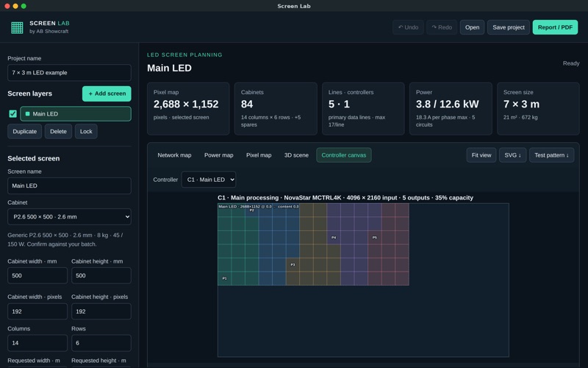Click the Main LED layer color swatch
The image size is (588, 368).
click(27, 114)
